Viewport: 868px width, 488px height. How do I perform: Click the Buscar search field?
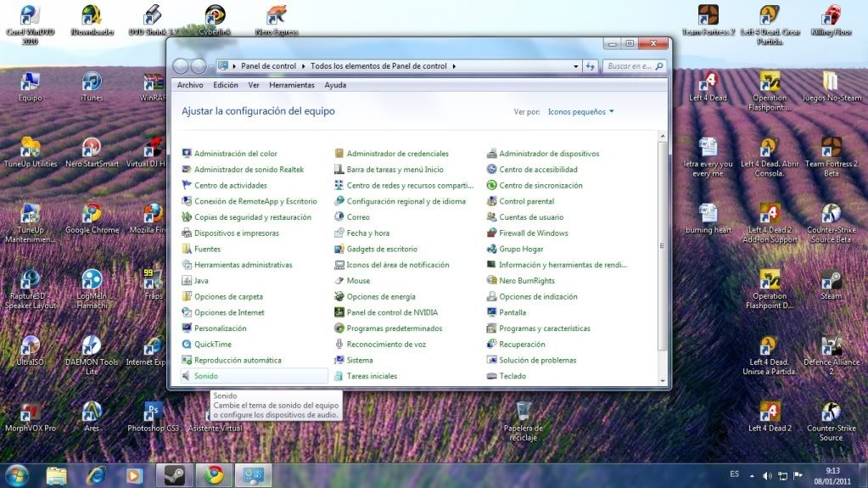pos(634,66)
